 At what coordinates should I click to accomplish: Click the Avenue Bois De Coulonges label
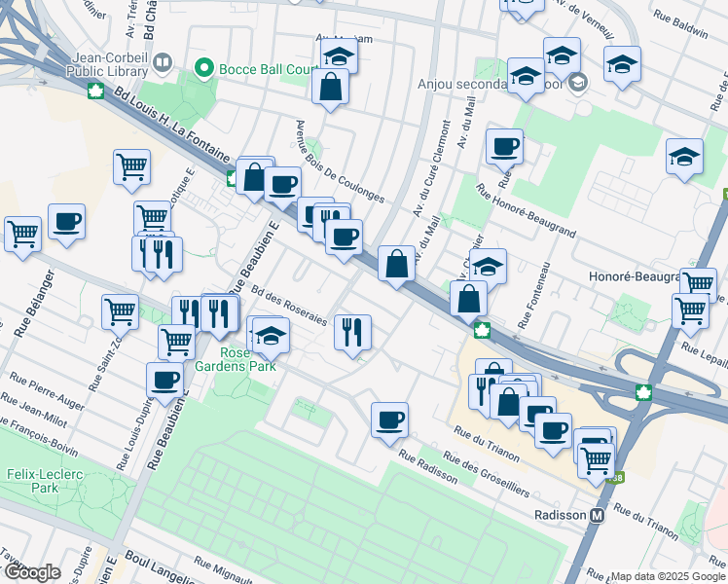coord(340,162)
